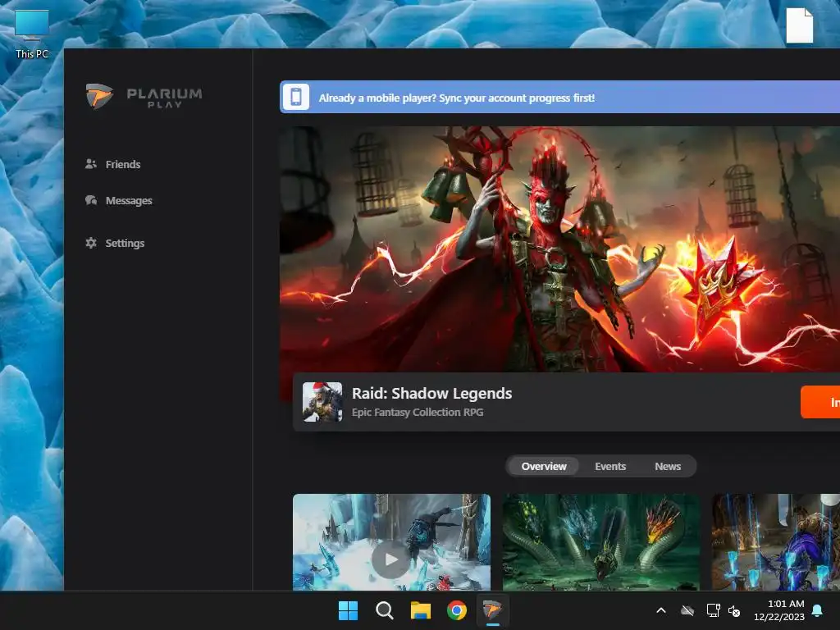Open the network tray icon
Viewport: 840px width, 630px height.
pyautogui.click(x=713, y=610)
